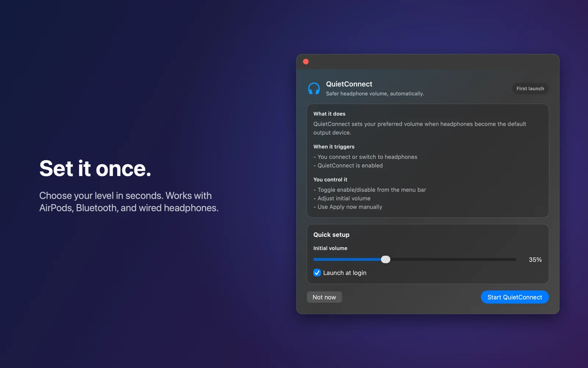Image resolution: width=588 pixels, height=368 pixels.
Task: Click the 'What it does' heading
Action: pos(329,114)
